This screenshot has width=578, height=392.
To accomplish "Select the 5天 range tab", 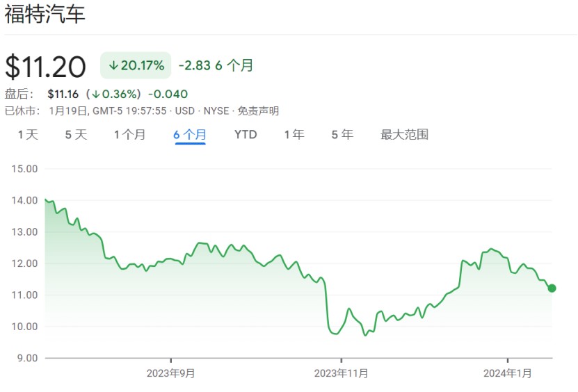I will click(x=76, y=135).
